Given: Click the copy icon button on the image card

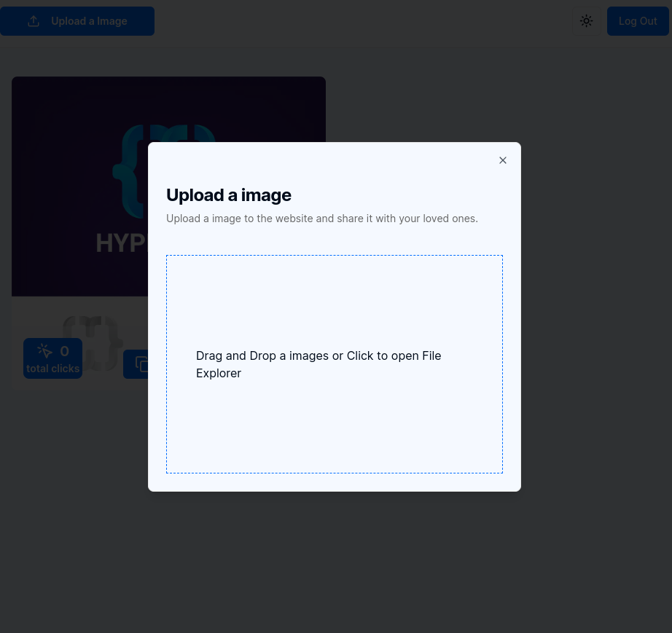Looking at the screenshot, I should click(136, 364).
